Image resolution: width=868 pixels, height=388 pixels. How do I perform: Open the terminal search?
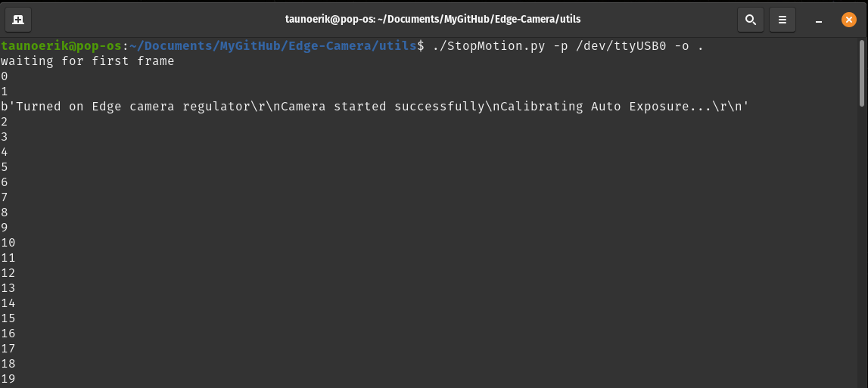tap(750, 20)
